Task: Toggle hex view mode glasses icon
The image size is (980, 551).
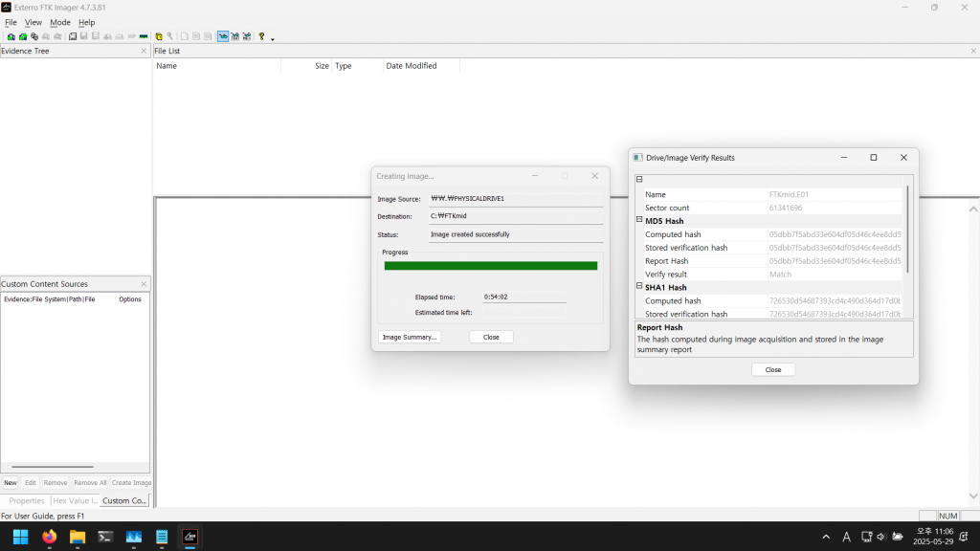Action: pos(247,37)
